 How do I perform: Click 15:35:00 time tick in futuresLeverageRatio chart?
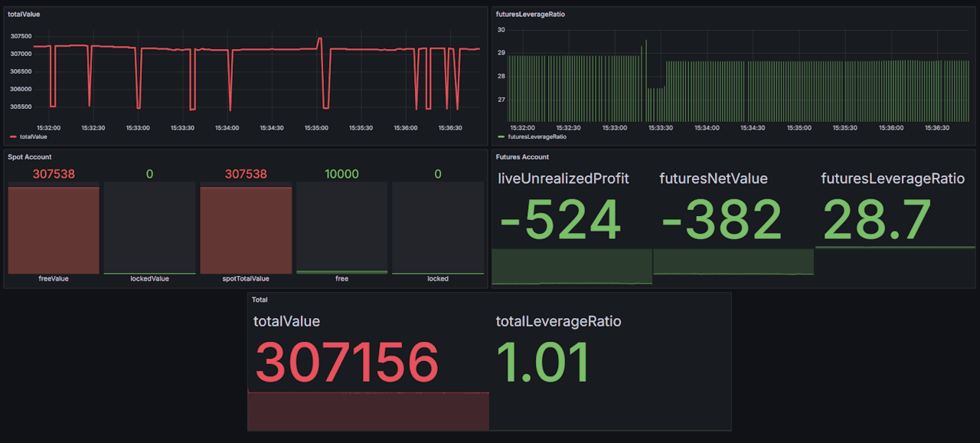pos(799,128)
